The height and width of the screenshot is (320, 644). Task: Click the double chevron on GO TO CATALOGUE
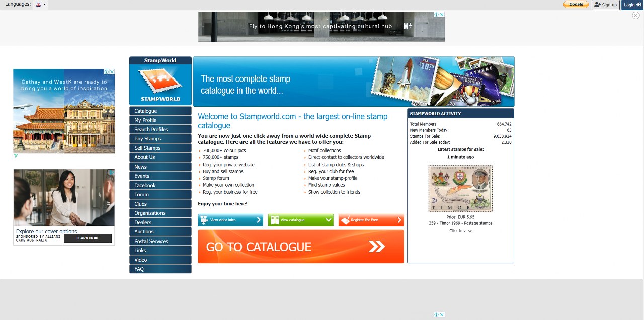click(377, 246)
